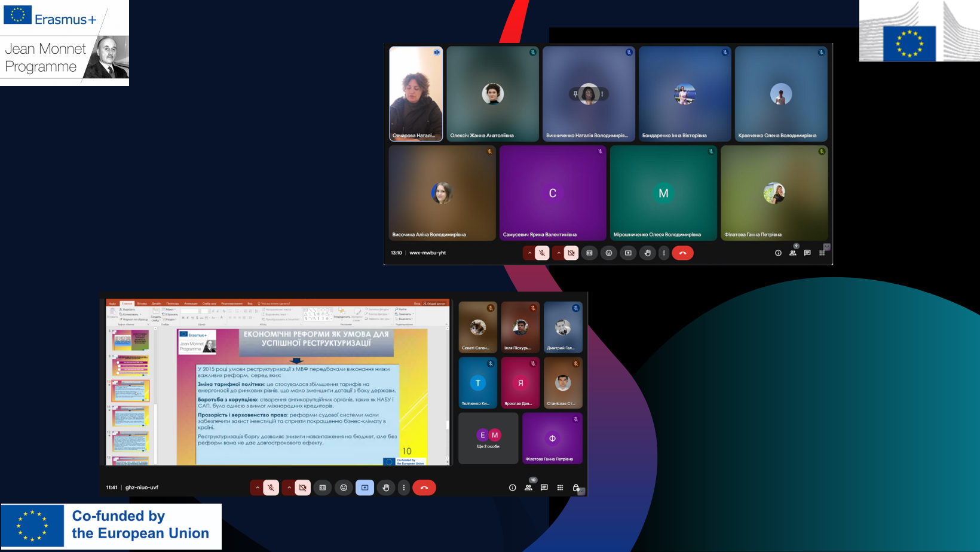Open more options menu in lower Meet toolbar

point(404,487)
